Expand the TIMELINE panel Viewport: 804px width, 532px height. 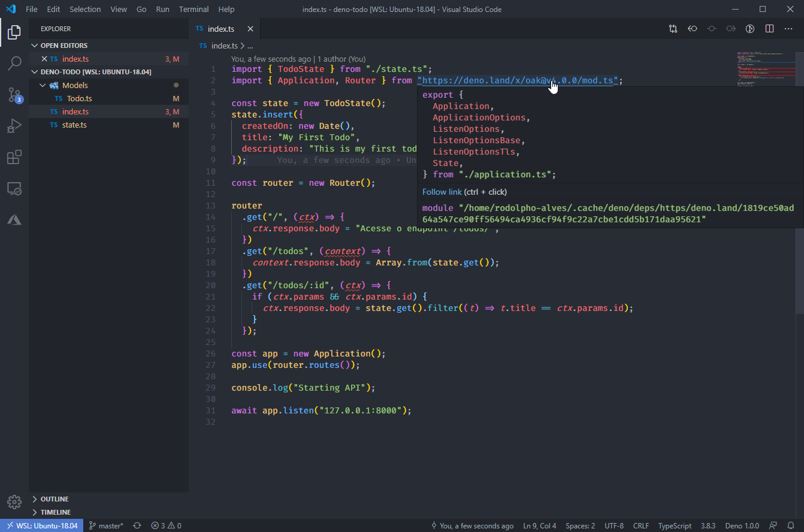(x=109, y=512)
